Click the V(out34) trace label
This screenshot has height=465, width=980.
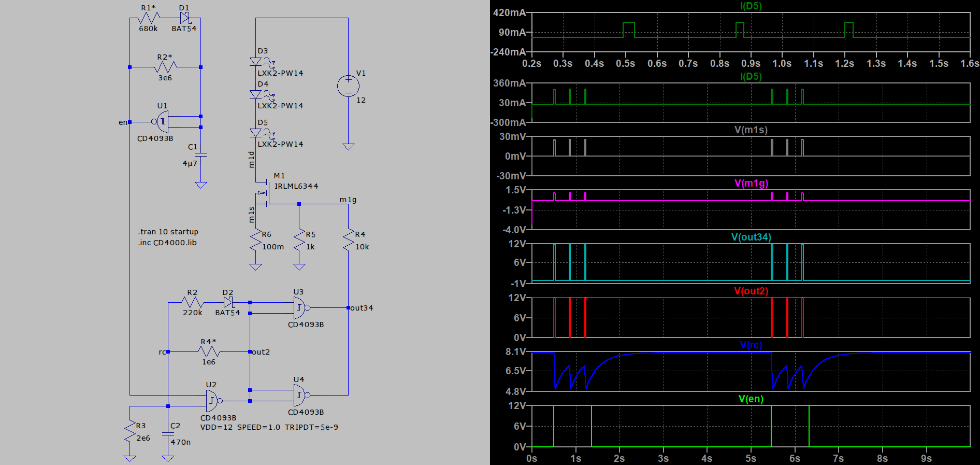pos(751,237)
